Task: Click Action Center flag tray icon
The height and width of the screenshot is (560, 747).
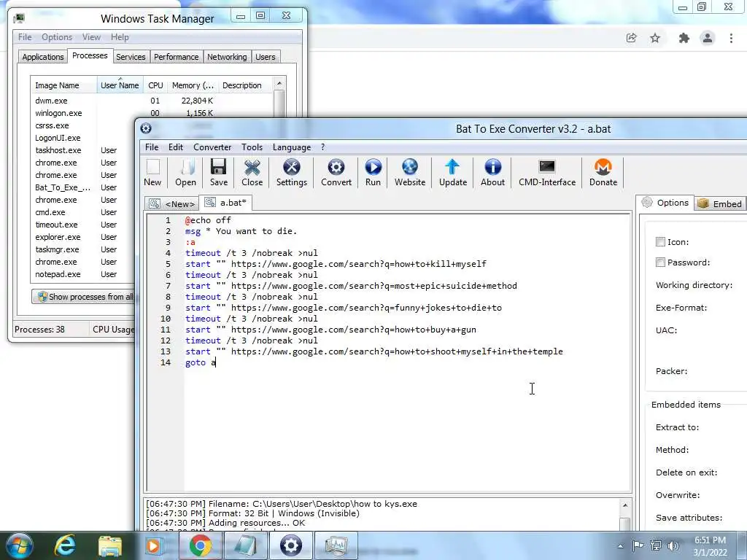Action: (x=638, y=545)
